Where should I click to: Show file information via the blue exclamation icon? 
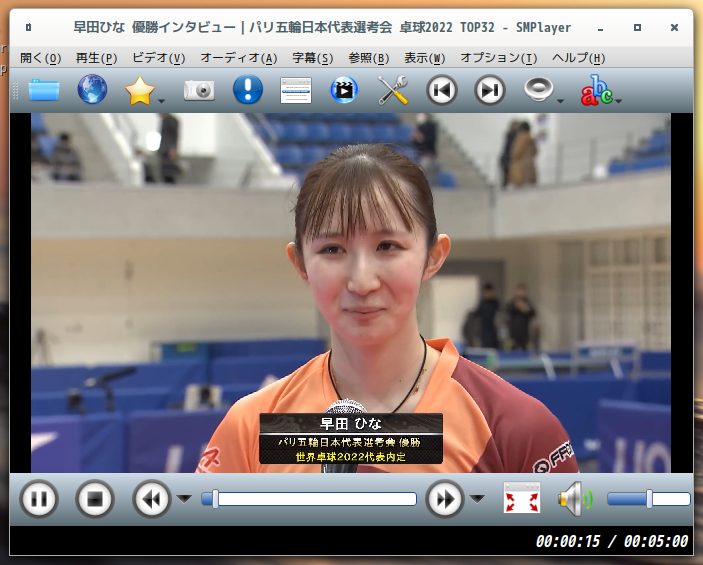pyautogui.click(x=247, y=89)
